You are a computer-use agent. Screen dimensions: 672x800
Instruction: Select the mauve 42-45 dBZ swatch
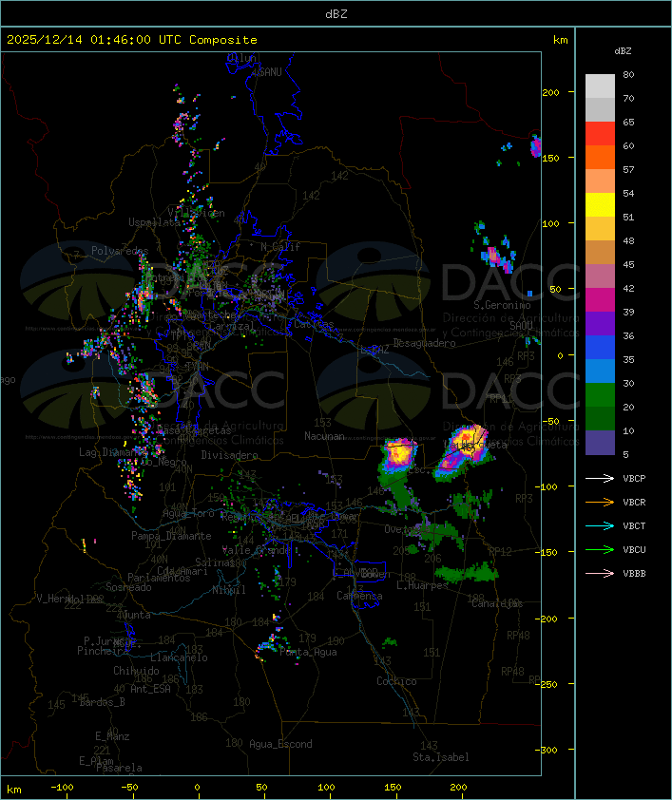[x=600, y=276]
